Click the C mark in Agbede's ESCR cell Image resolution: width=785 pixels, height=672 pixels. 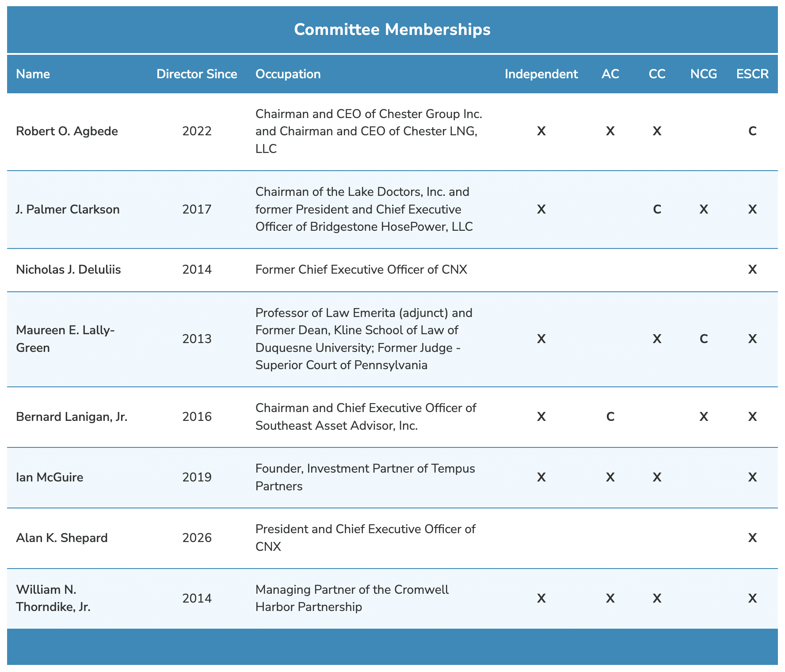(x=752, y=131)
